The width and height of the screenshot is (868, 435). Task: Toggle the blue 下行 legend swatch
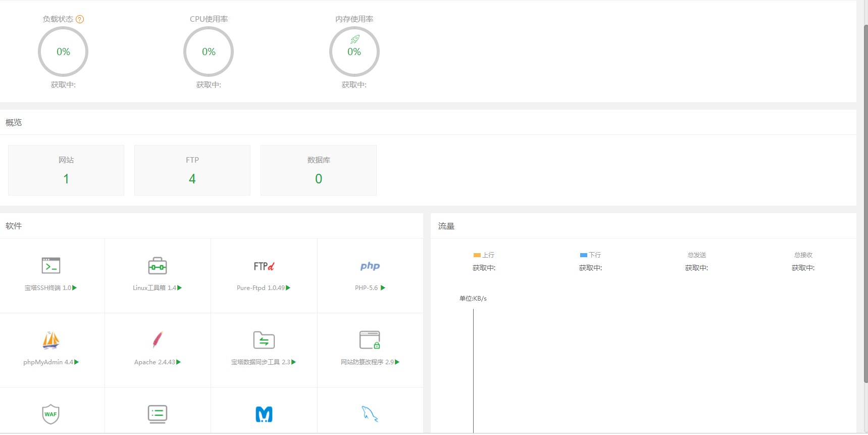583,255
